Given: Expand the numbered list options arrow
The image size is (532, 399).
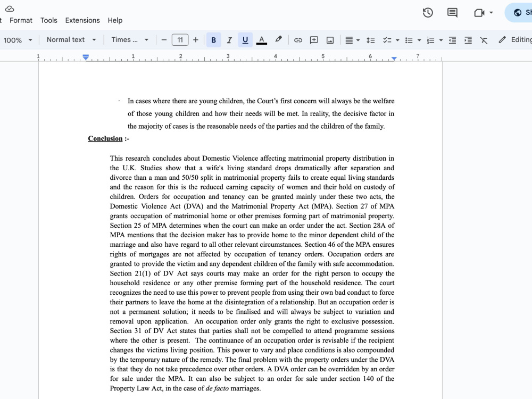Looking at the screenshot, I should (x=440, y=40).
